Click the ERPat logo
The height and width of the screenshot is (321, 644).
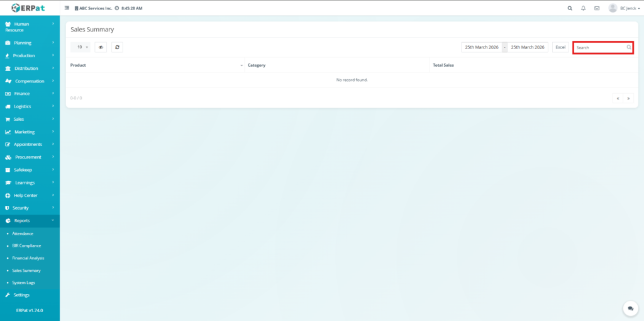[30, 8]
